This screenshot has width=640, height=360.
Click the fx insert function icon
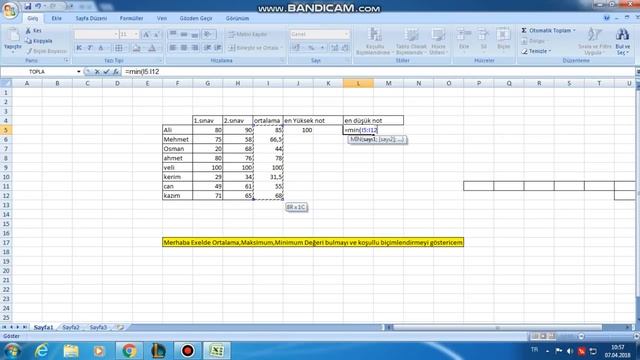coord(116,72)
